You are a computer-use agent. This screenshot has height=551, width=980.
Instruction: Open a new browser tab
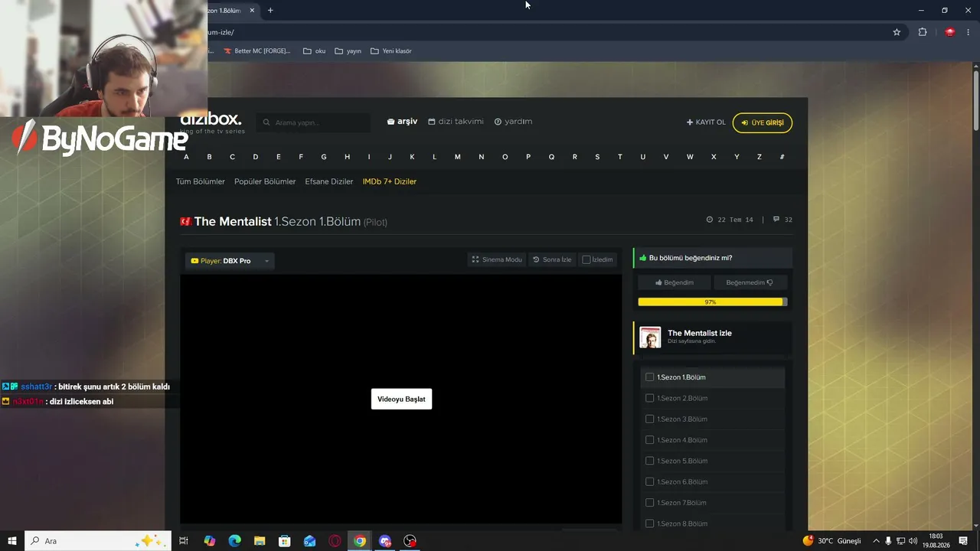[x=270, y=10]
